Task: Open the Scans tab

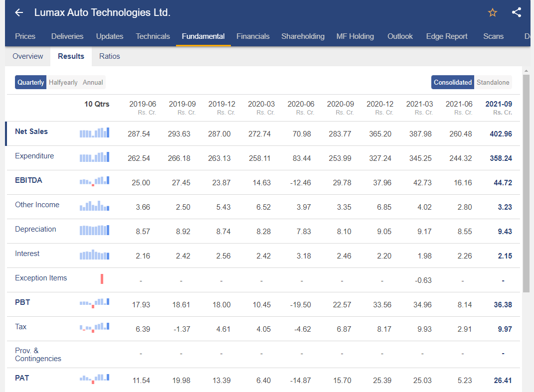Action: tap(493, 36)
